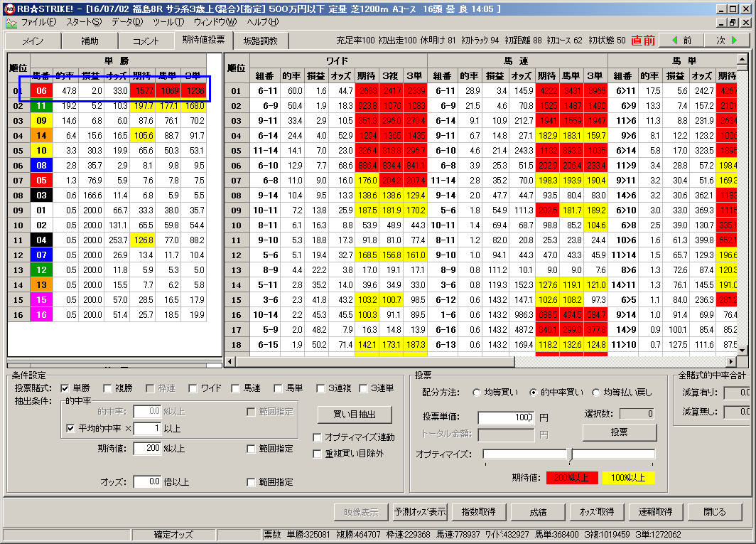
Task: Toggle the 平均的中率 checkbox
Action: tap(70, 428)
